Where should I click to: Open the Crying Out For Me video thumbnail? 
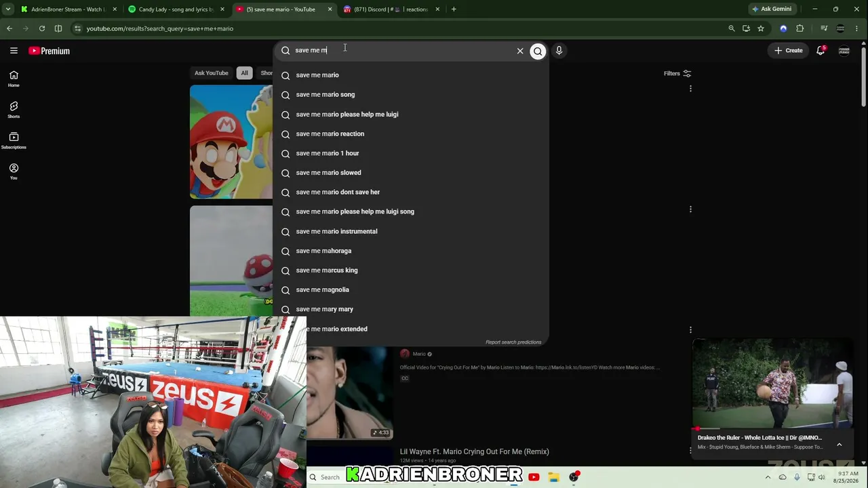[350, 393]
